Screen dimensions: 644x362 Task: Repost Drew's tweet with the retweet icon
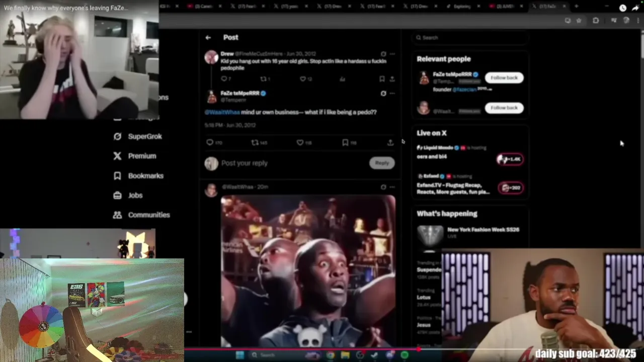pos(263,78)
